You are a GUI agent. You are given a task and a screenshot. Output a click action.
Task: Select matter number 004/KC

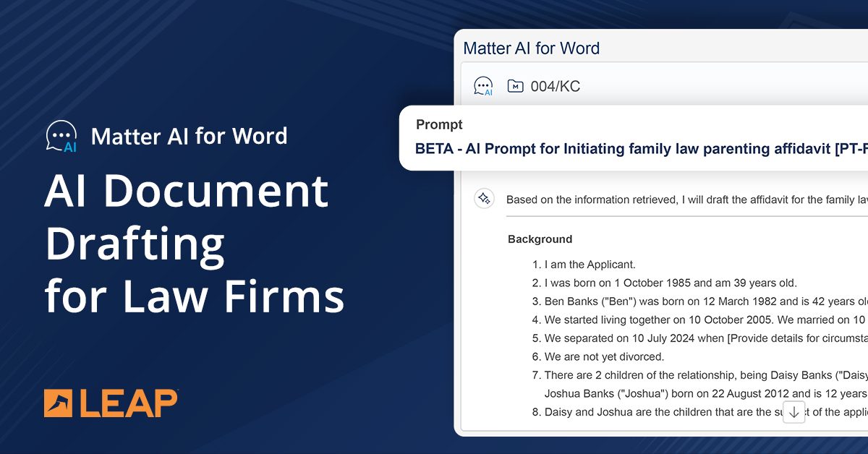click(556, 87)
